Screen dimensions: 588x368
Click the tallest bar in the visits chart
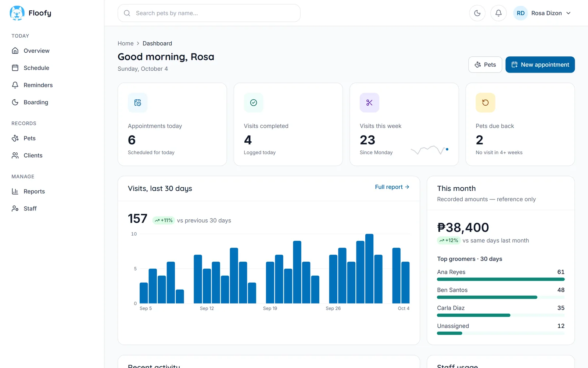pos(369,269)
